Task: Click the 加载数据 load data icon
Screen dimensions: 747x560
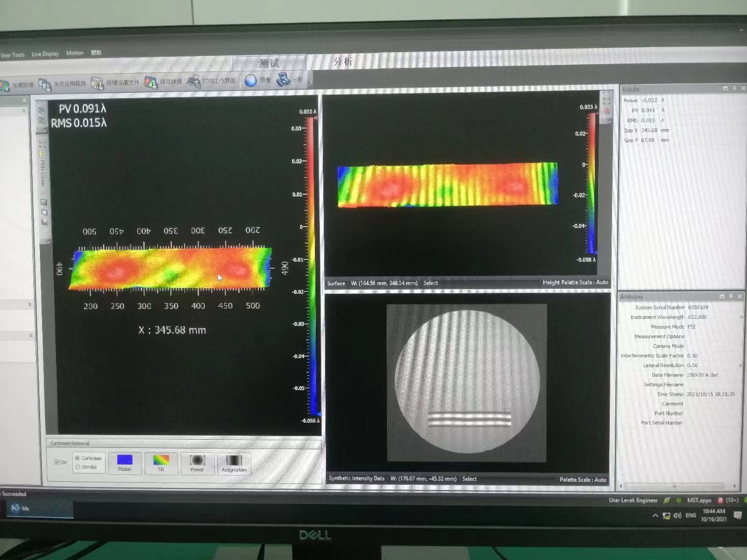Action: click(x=4, y=86)
